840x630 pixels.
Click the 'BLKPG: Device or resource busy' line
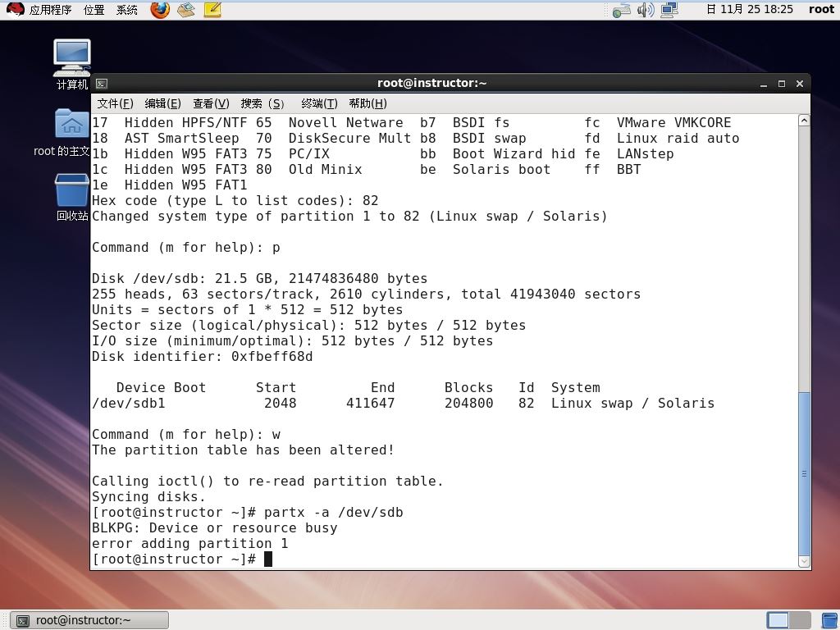click(x=215, y=528)
